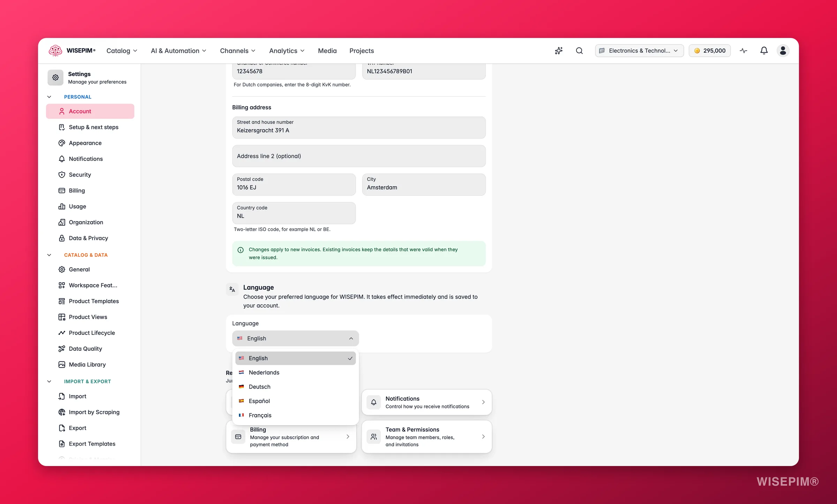Go to the Projects page
837x504 pixels.
(362, 51)
